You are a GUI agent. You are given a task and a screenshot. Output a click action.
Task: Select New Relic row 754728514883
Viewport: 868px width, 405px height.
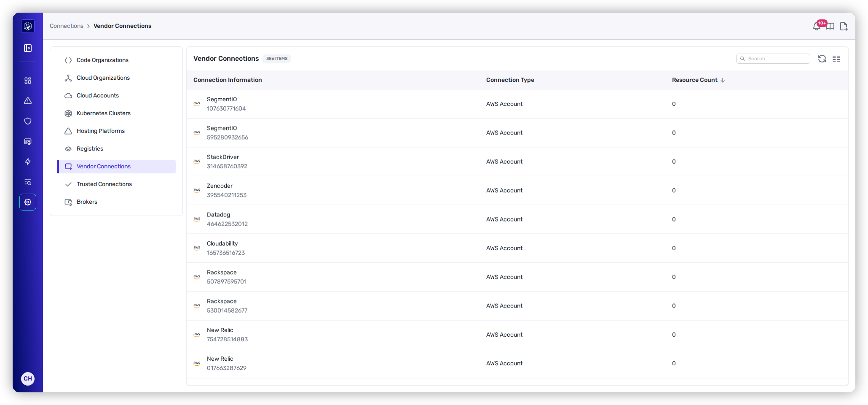click(517, 335)
